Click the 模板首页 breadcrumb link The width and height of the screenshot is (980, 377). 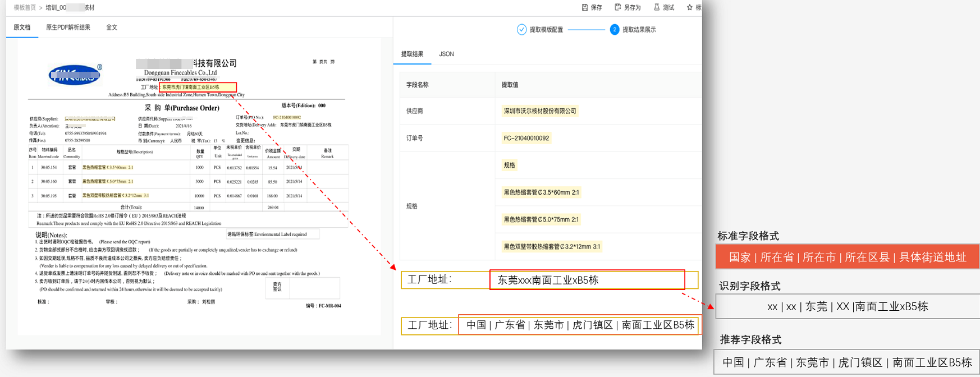coord(25,8)
